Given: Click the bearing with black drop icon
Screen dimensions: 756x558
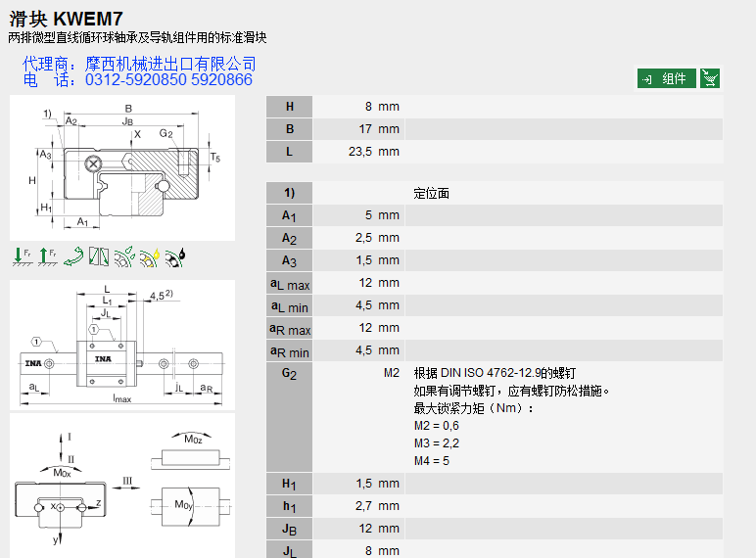Looking at the screenshot, I should [175, 256].
